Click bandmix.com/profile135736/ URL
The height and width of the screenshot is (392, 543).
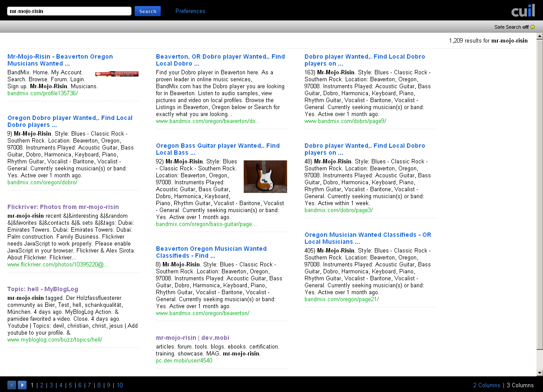pos(43,93)
